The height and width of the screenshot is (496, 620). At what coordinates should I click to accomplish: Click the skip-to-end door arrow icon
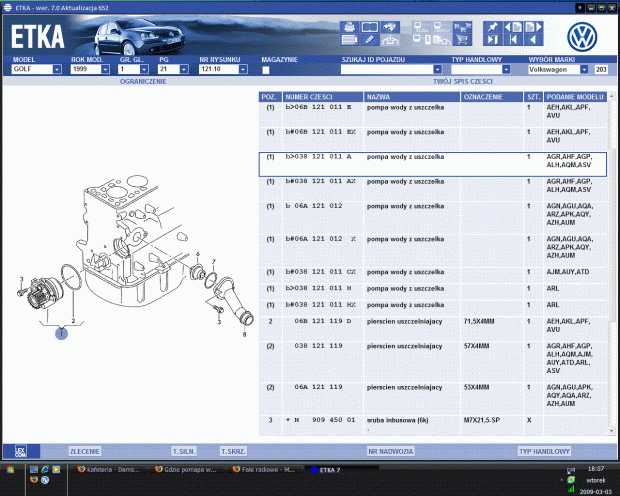(493, 40)
